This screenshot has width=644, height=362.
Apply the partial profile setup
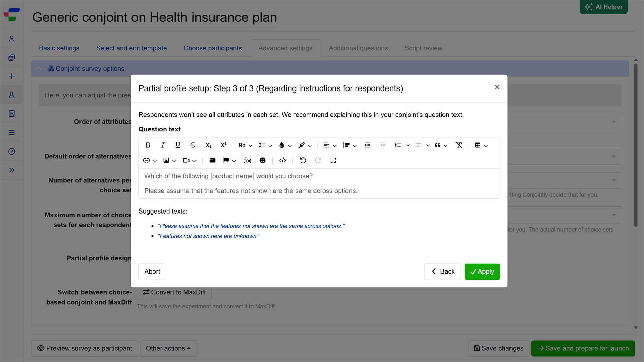click(482, 271)
